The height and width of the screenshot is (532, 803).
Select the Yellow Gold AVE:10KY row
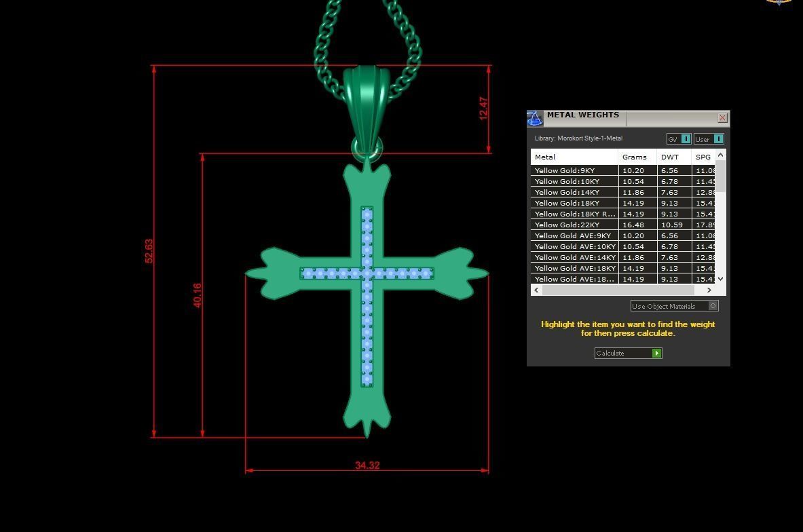[622, 246]
